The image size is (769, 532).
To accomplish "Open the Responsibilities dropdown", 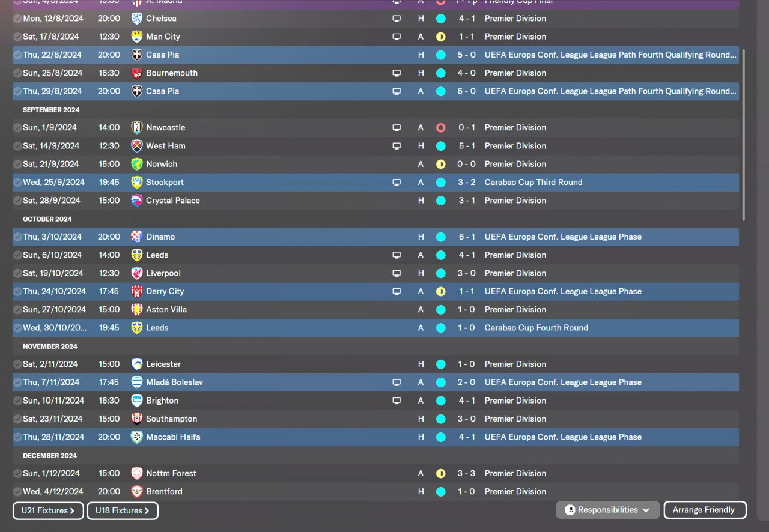I will tap(607, 510).
